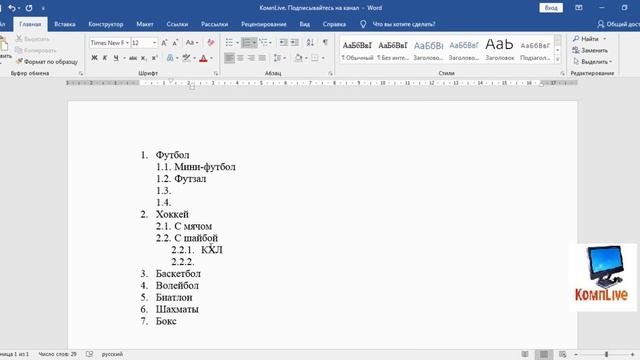
Task: Click the Shading paint bucket icon
Action: coord(298,58)
